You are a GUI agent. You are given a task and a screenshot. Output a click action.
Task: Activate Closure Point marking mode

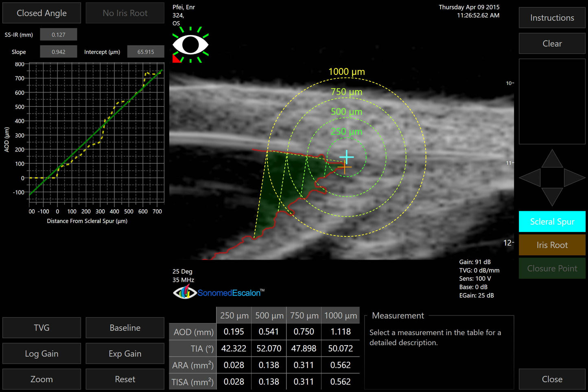coord(552,268)
